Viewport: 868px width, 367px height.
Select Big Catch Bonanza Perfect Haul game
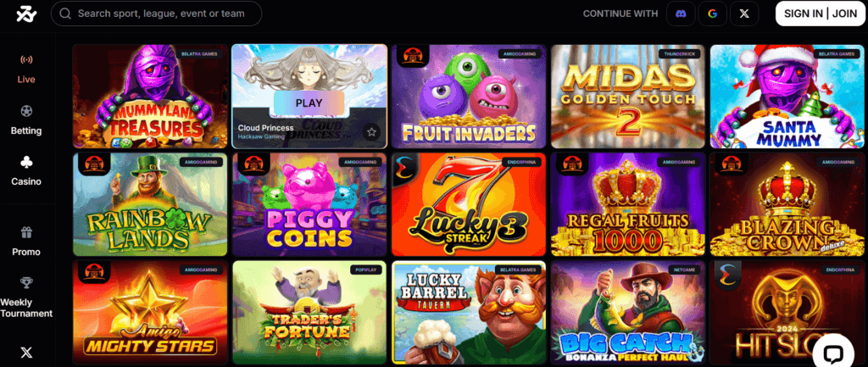click(x=628, y=312)
